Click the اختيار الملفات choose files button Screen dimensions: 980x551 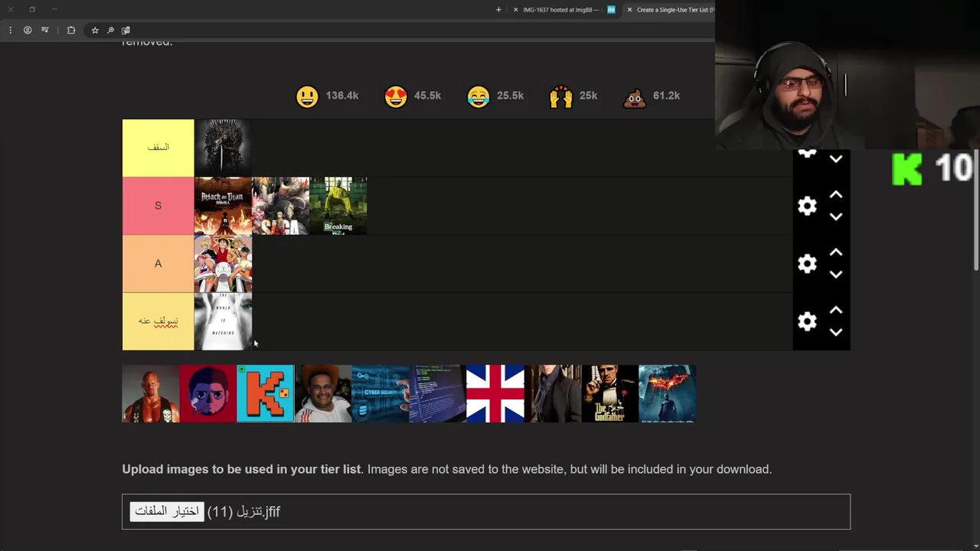(167, 511)
